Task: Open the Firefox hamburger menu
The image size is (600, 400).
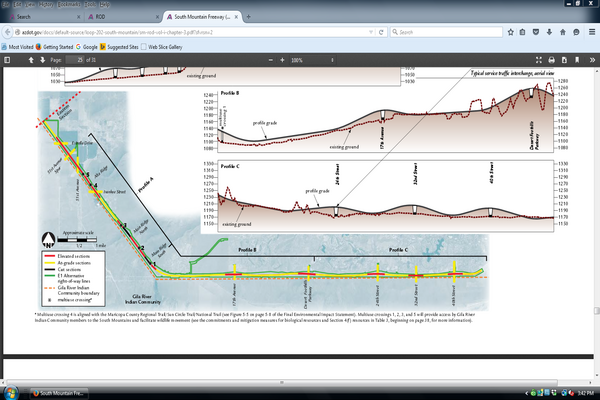Action: pyautogui.click(x=590, y=32)
